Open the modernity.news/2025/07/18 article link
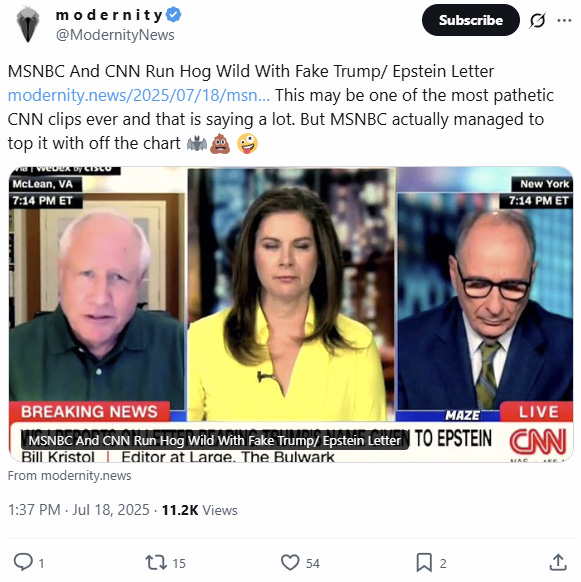The width and height of the screenshot is (581, 582). (139, 95)
